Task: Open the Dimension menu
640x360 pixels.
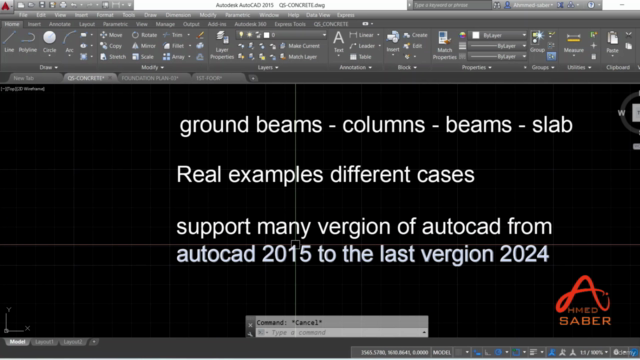Action: [x=178, y=15]
